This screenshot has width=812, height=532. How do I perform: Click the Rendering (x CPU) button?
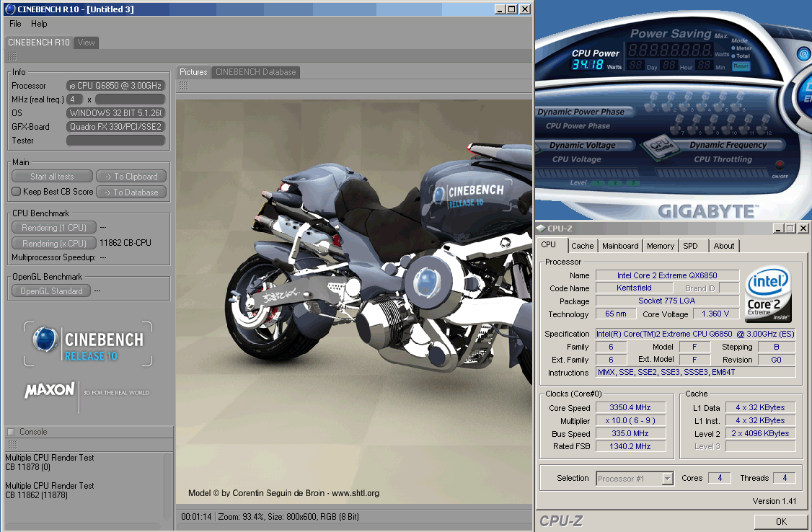[54, 244]
